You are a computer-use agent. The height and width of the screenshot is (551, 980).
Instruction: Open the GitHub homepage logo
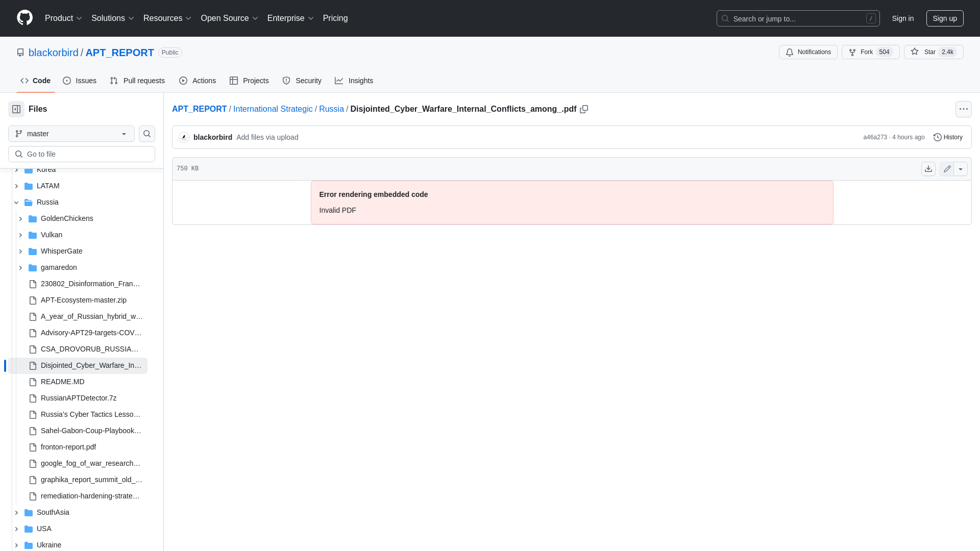click(x=24, y=18)
